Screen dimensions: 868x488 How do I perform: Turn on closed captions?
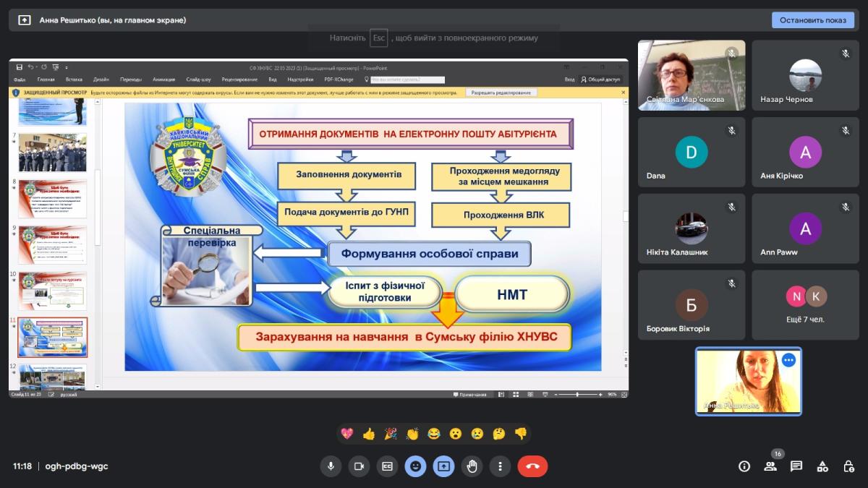387,466
